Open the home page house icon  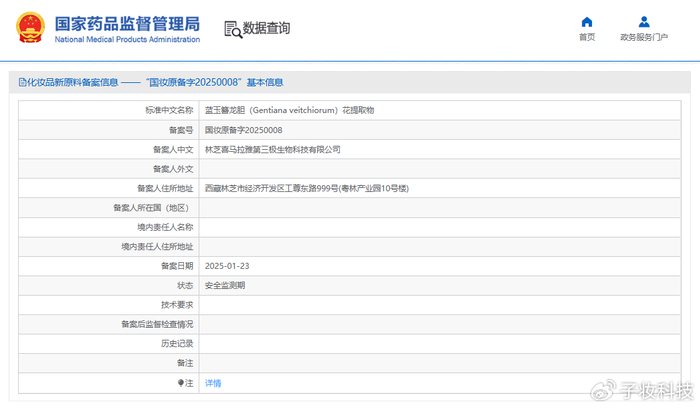[587, 22]
